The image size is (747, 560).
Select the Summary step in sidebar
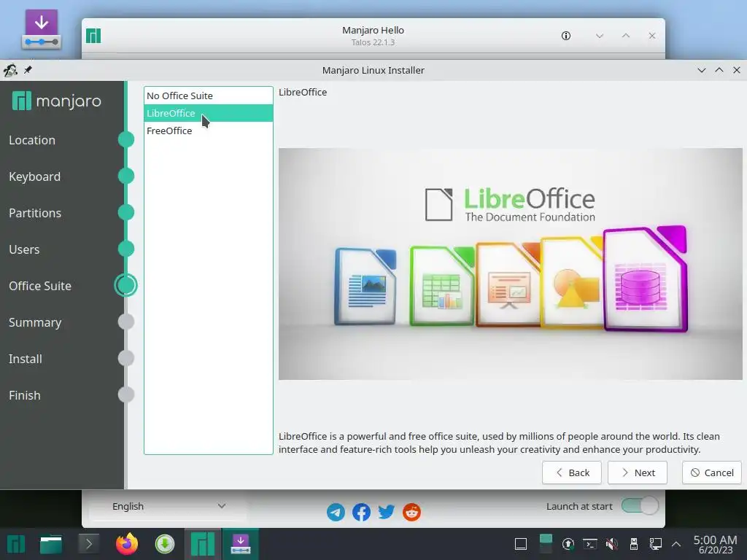[x=35, y=322]
